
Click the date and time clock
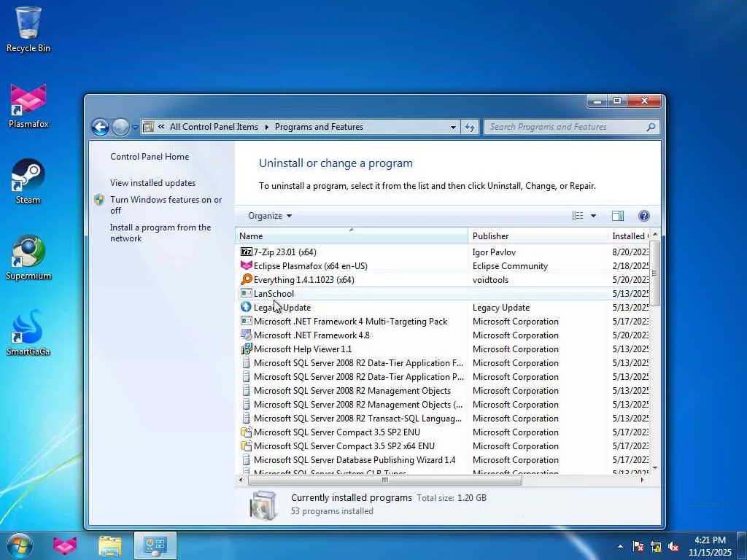(x=709, y=546)
